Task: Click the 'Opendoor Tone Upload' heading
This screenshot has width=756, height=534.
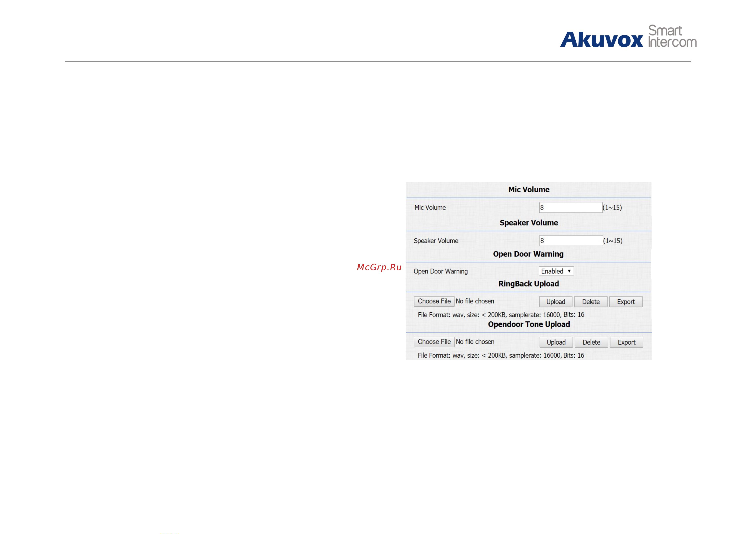Action: pyautogui.click(x=529, y=324)
